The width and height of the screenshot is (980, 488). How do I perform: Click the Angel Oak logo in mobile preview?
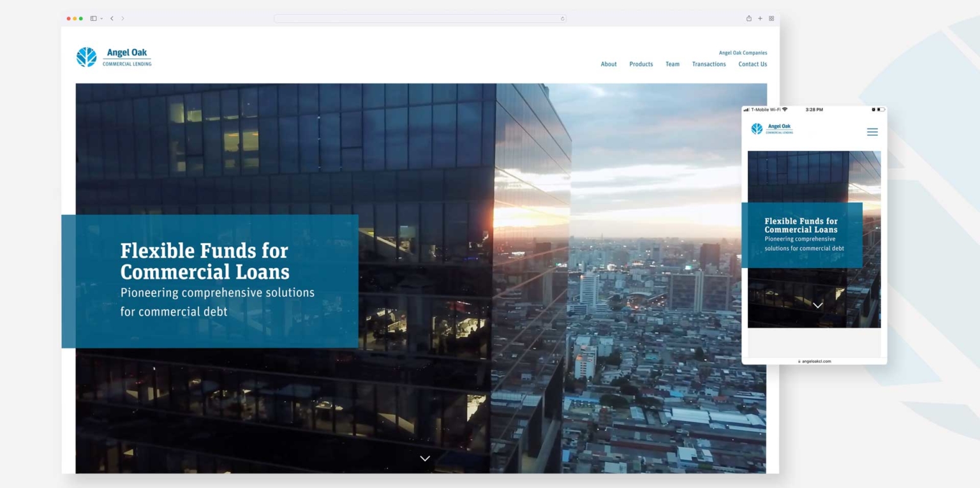pos(772,129)
